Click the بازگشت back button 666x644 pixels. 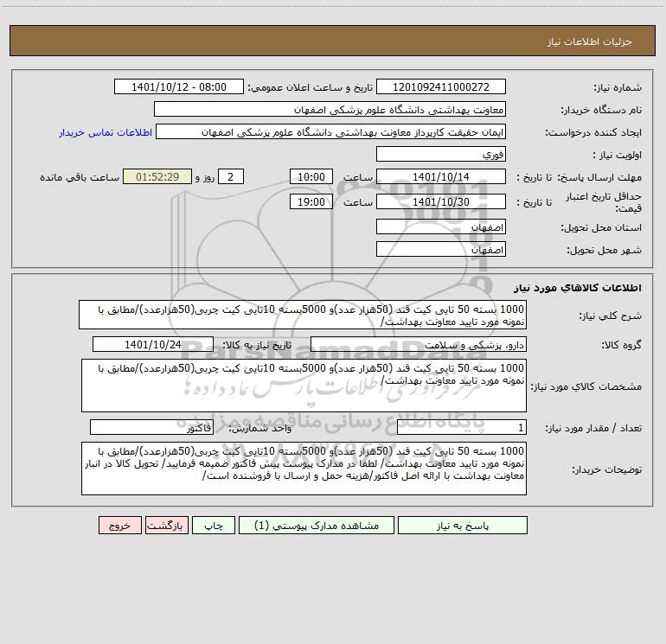tap(166, 525)
